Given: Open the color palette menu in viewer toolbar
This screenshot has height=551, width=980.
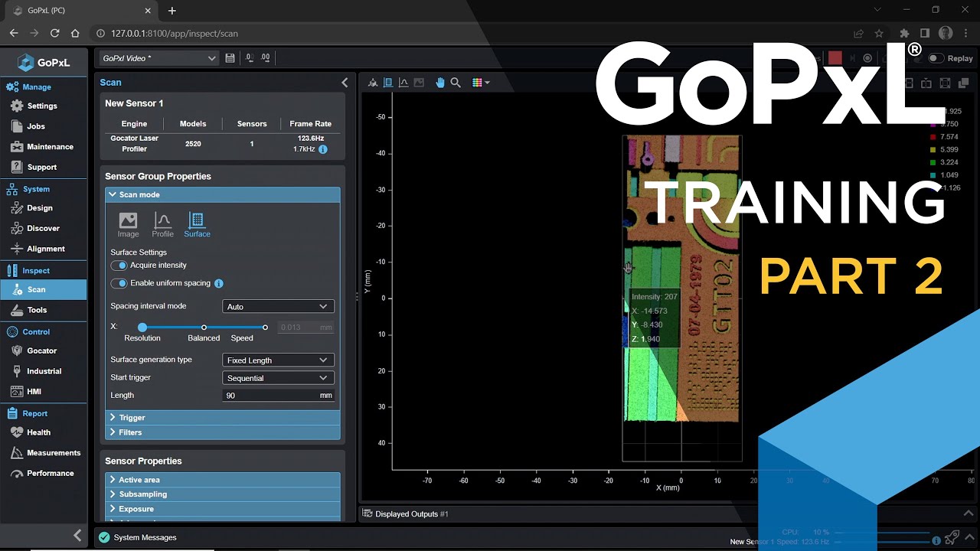Looking at the screenshot, I should click(481, 83).
